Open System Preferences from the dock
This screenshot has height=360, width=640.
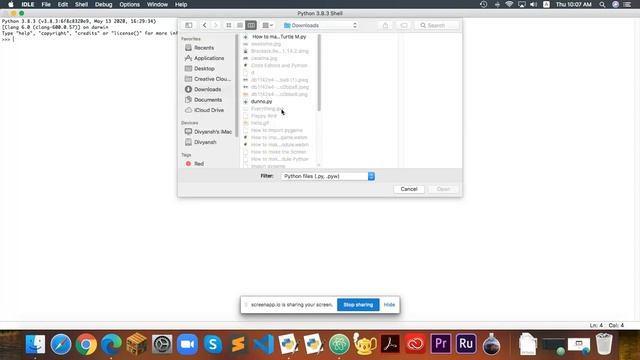[x=162, y=344]
